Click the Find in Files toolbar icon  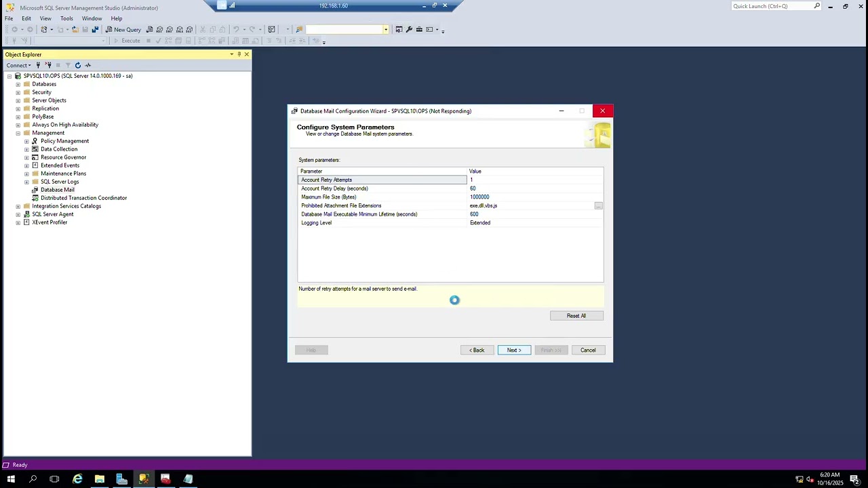299,30
